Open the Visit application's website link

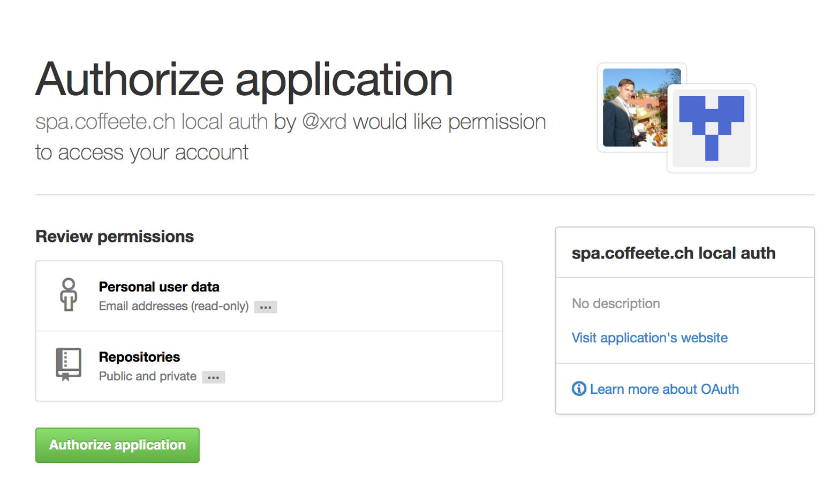tap(650, 338)
